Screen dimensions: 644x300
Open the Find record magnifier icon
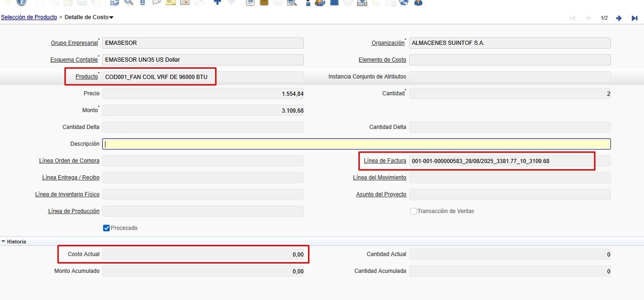(x=129, y=2)
